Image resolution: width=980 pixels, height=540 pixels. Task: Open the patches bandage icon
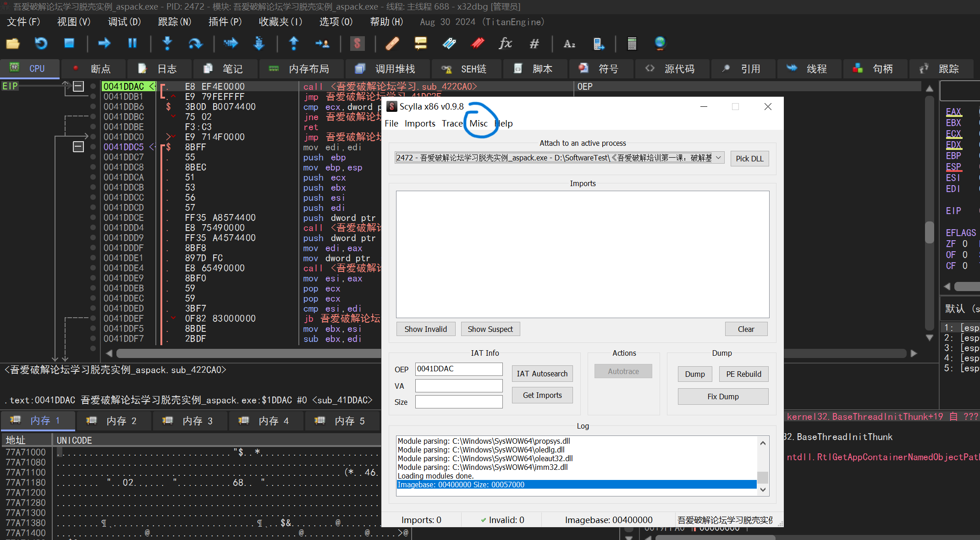[x=392, y=44]
